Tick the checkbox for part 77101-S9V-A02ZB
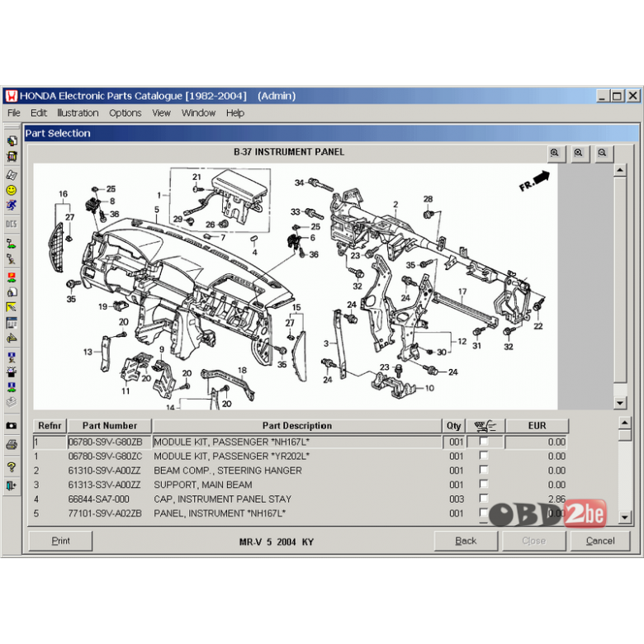The height and width of the screenshot is (644, 644). coord(484,513)
